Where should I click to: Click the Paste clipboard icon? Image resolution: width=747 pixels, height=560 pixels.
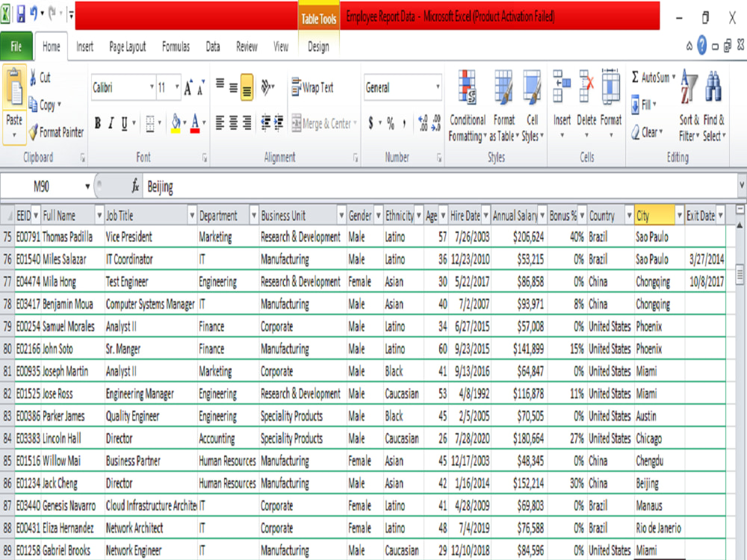point(14,87)
